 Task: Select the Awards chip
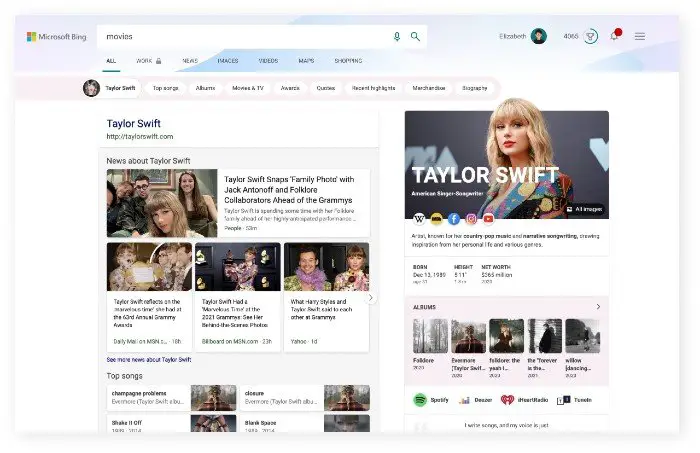coord(290,88)
